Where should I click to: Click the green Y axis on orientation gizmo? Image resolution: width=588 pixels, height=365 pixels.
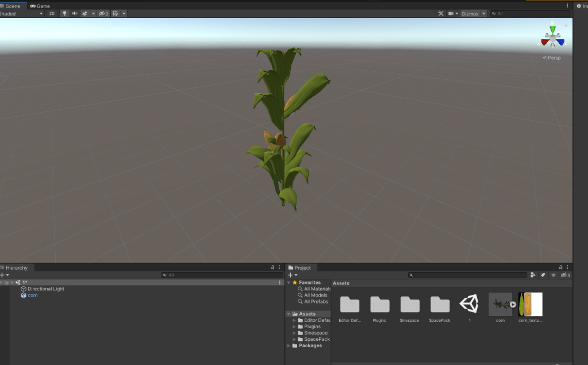click(x=552, y=29)
